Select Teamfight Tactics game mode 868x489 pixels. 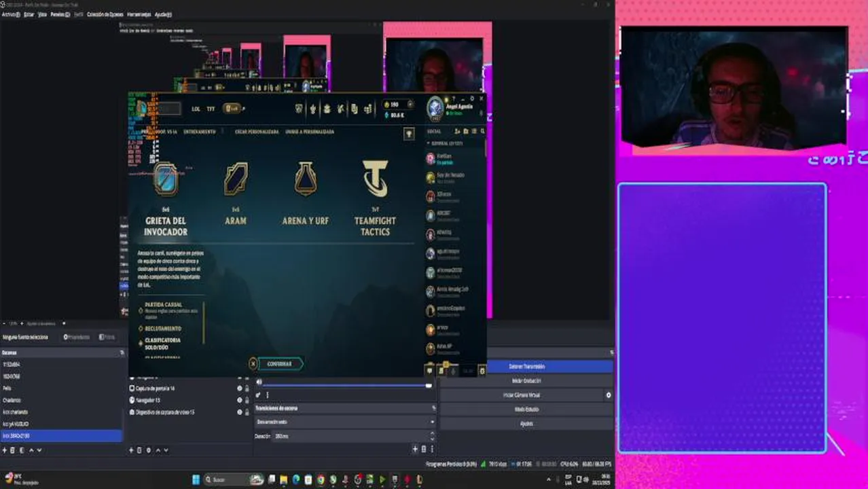click(x=376, y=198)
